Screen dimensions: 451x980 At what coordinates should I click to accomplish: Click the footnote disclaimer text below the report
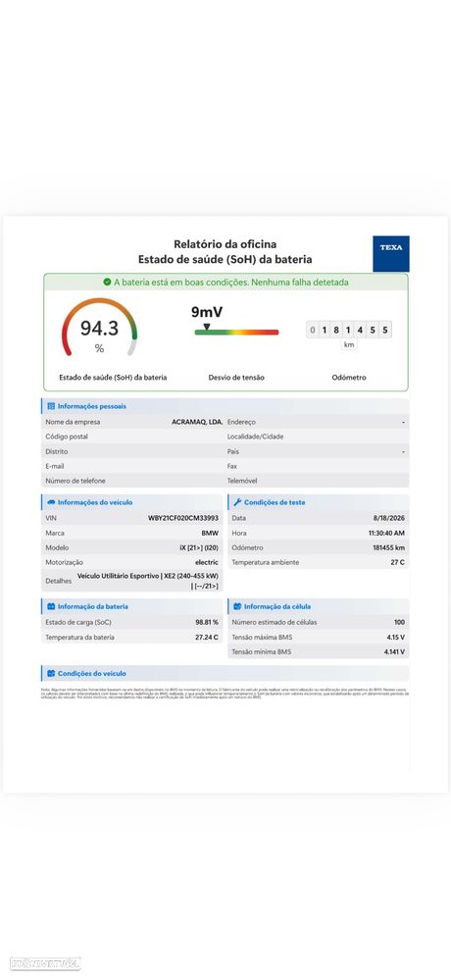coord(225,694)
